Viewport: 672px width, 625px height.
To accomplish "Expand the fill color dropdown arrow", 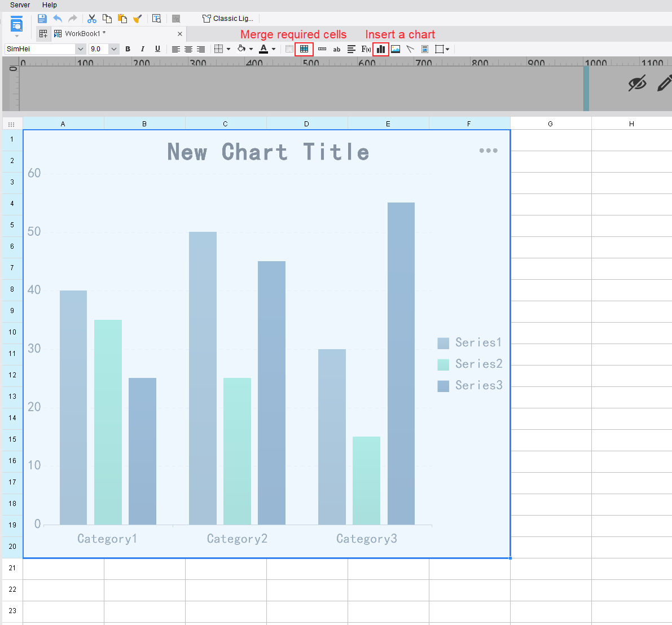I will pos(251,49).
